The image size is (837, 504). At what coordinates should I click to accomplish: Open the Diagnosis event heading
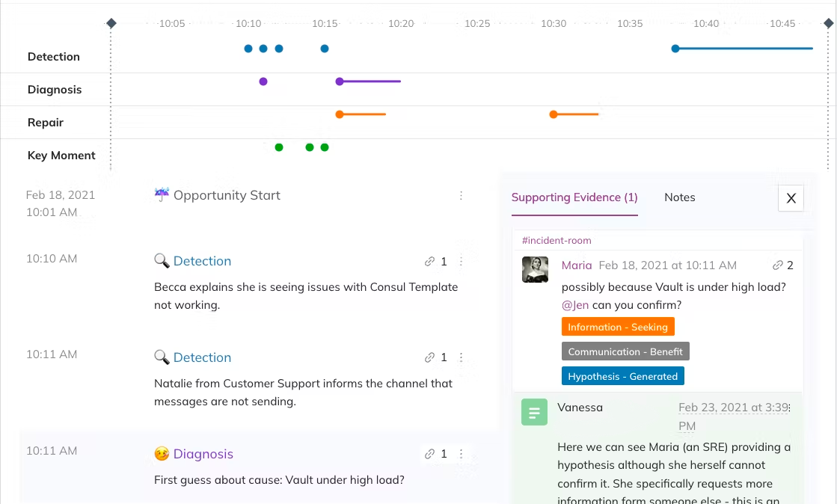click(x=203, y=454)
